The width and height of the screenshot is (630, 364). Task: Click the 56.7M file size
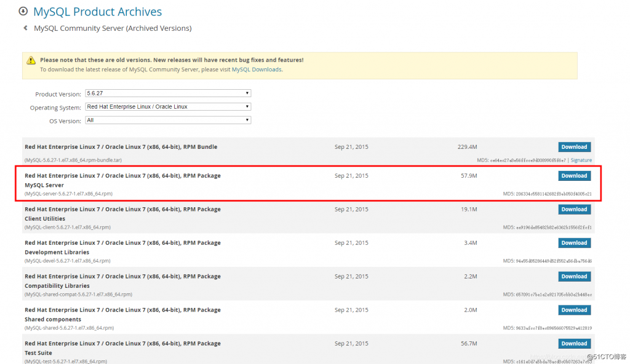(x=469, y=344)
